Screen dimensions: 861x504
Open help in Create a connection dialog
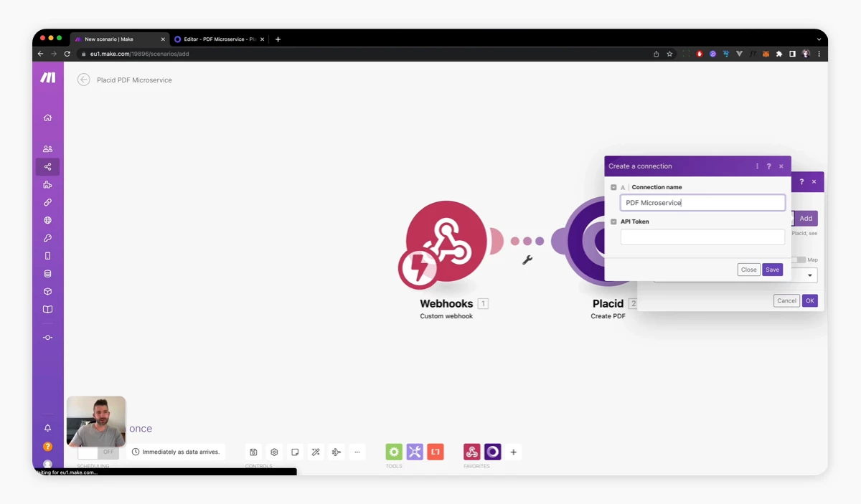coord(769,166)
